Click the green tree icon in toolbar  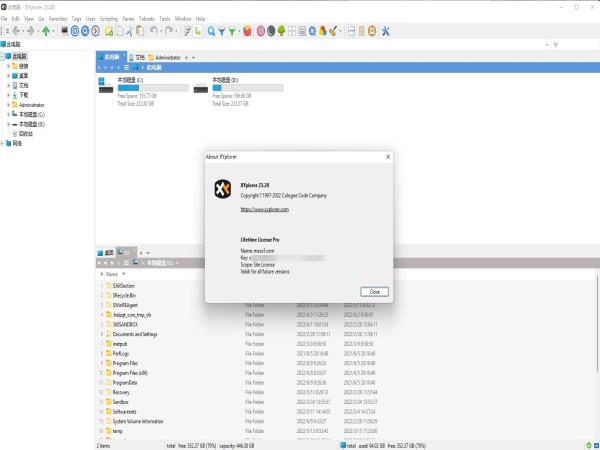click(281, 31)
